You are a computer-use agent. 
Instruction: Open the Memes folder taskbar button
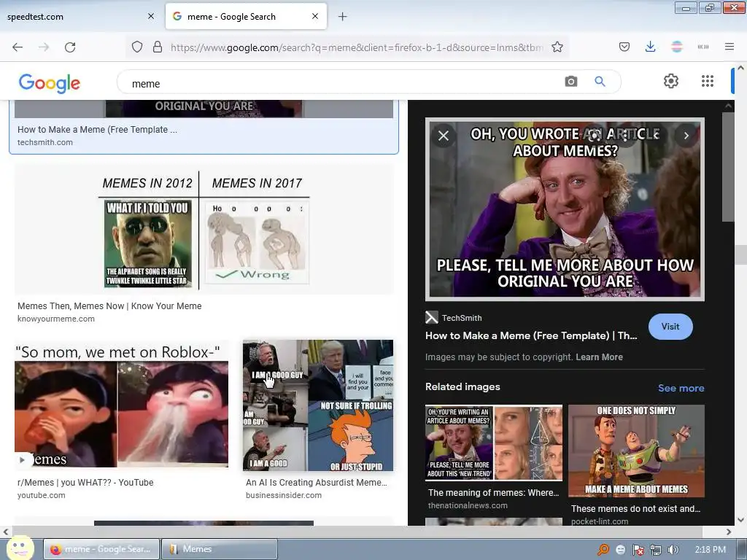pyautogui.click(x=220, y=549)
